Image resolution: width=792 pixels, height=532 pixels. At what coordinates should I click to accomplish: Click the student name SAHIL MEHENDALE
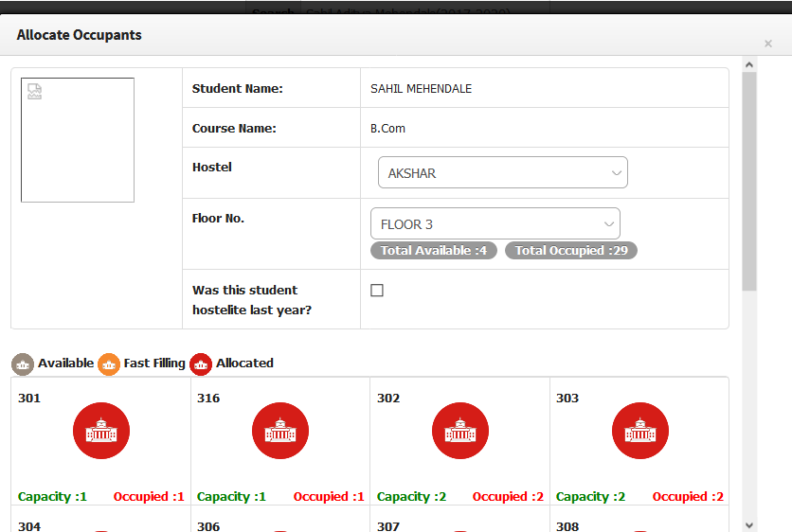pyautogui.click(x=421, y=89)
